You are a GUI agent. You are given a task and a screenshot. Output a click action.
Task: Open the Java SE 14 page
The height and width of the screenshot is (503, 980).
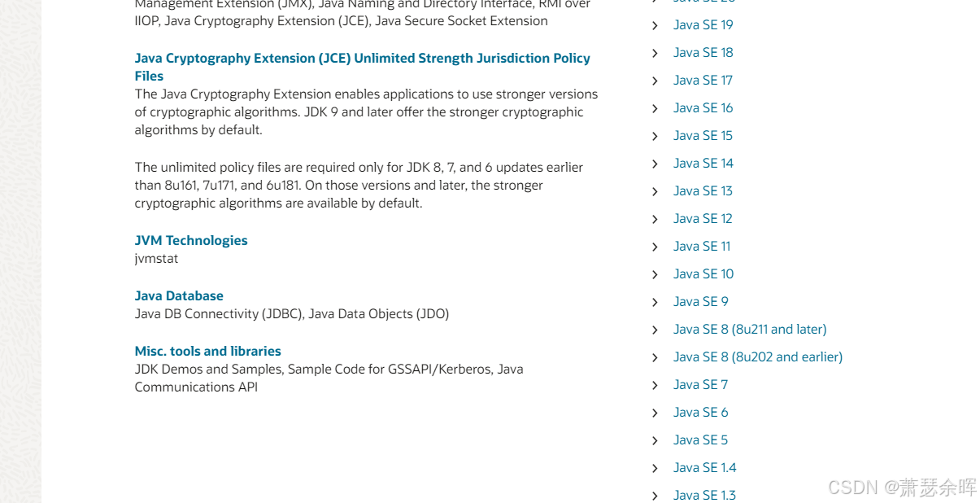703,163
